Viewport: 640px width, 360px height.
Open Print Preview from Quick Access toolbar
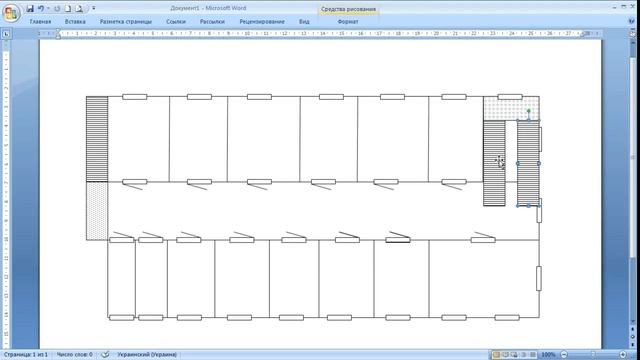pyautogui.click(x=80, y=8)
